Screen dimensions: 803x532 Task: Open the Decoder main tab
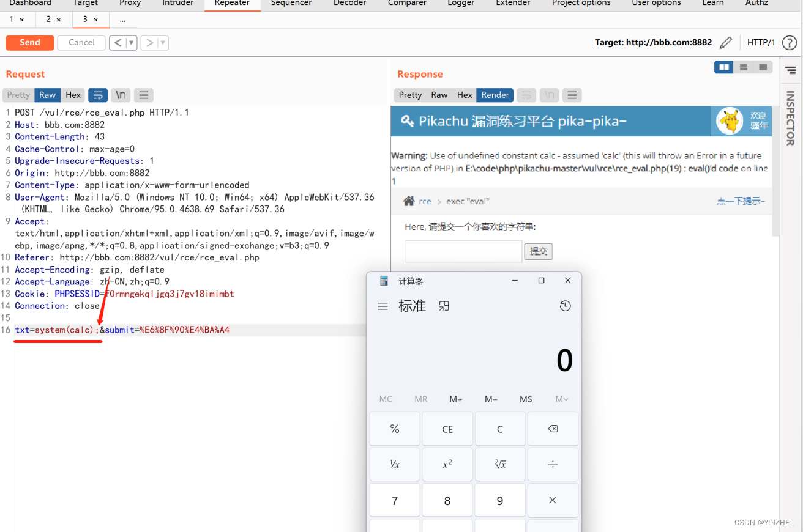pos(350,3)
